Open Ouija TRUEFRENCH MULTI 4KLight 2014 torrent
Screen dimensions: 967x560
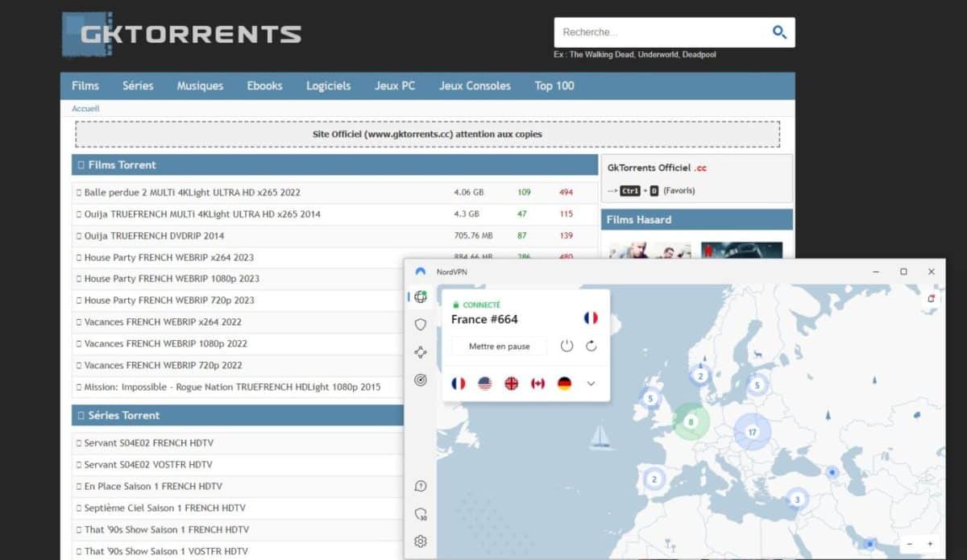tap(202, 214)
